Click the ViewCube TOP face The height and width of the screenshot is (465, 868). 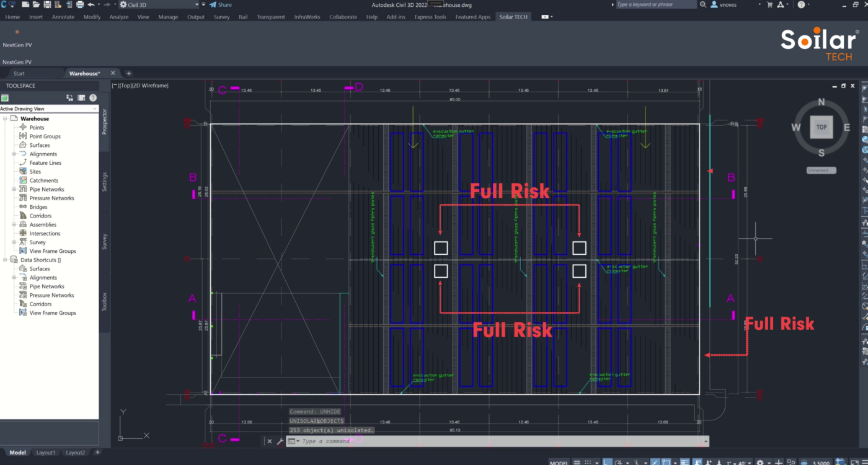tap(821, 127)
